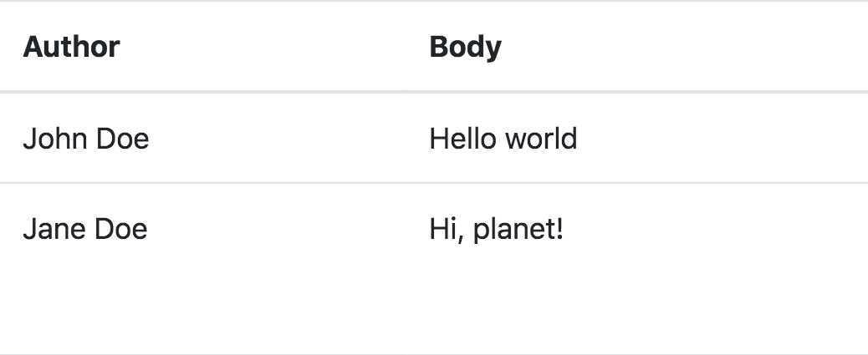The width and height of the screenshot is (868, 355).
Task: Click the word planet! in second row
Action: (x=518, y=229)
